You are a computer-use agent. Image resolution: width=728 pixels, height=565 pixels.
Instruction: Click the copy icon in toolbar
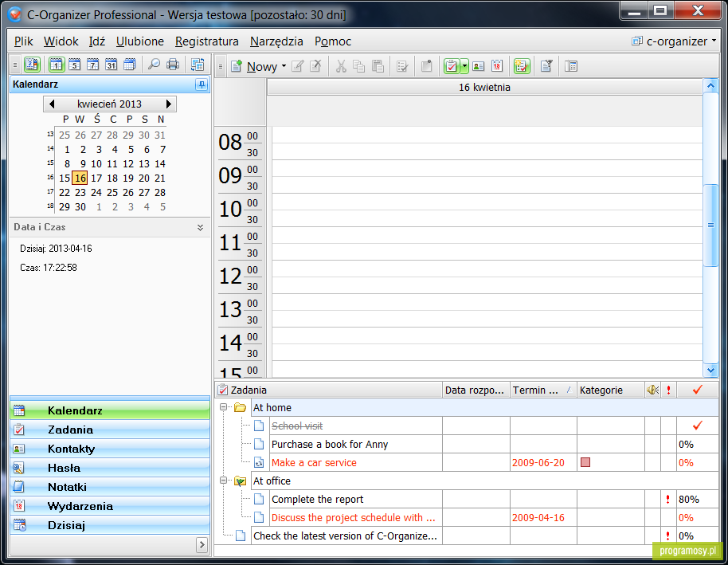359,66
